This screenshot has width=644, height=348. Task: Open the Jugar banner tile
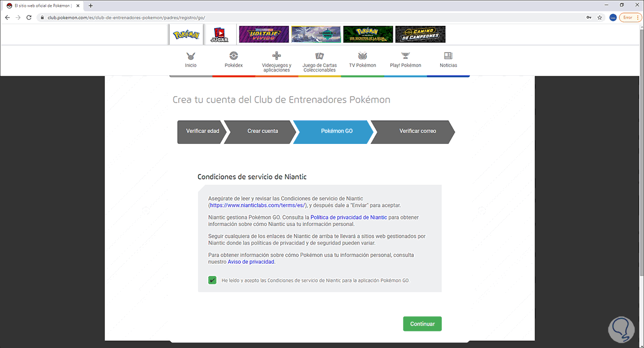[220, 34]
